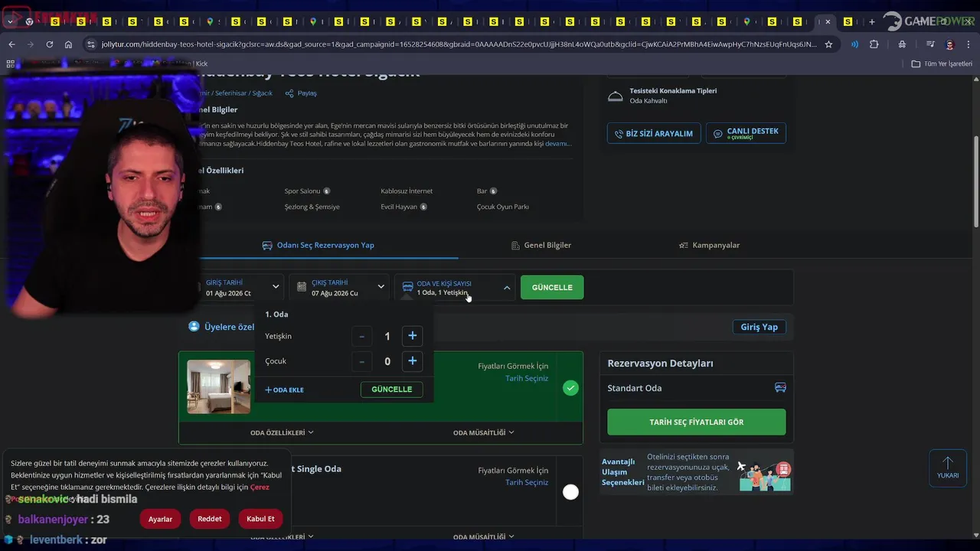Open the Chrome three-dot menu
Screen dimensions: 980x551
[x=969, y=44]
